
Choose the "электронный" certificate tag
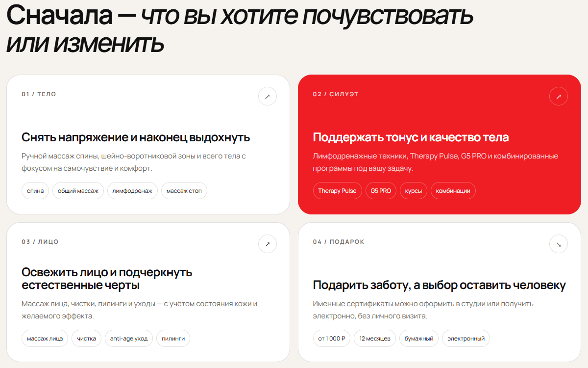(466, 339)
